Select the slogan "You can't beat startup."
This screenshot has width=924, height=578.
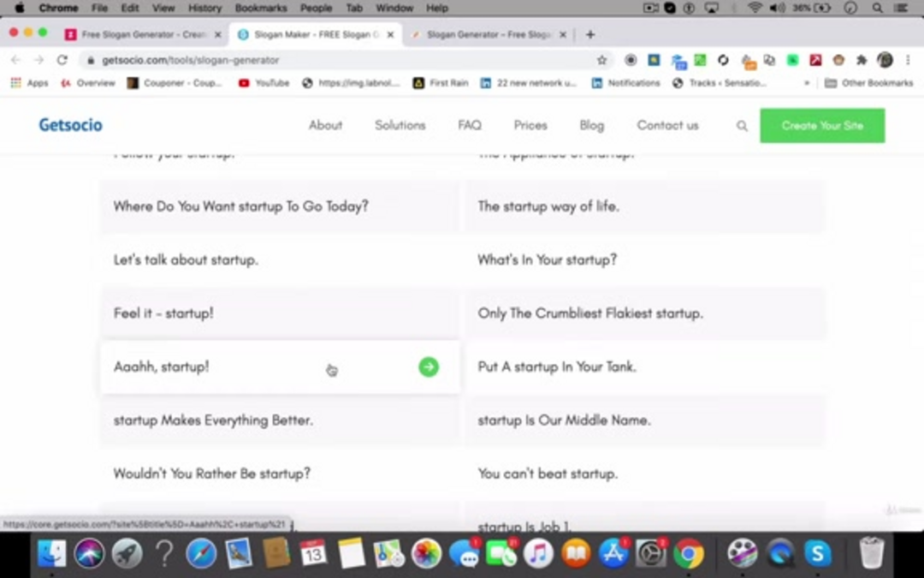click(548, 474)
